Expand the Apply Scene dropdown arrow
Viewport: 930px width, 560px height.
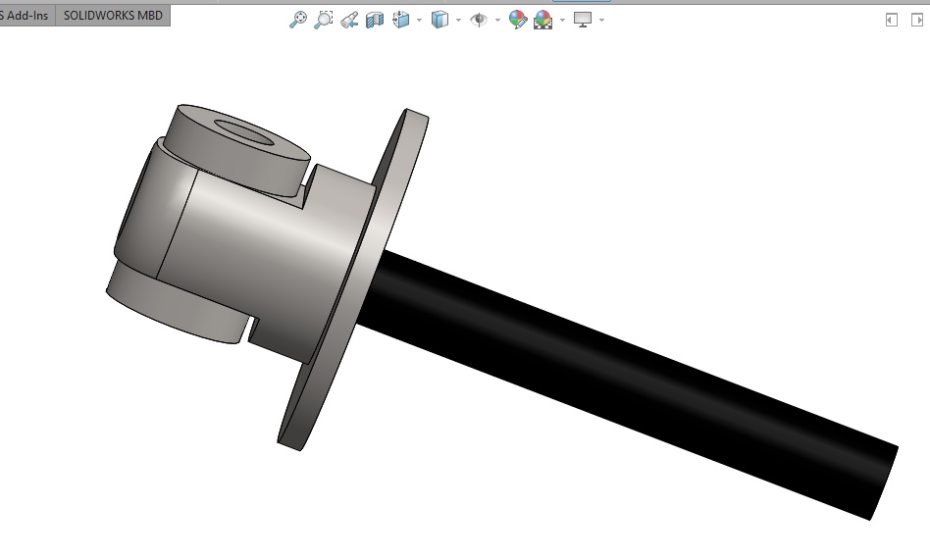pos(562,21)
